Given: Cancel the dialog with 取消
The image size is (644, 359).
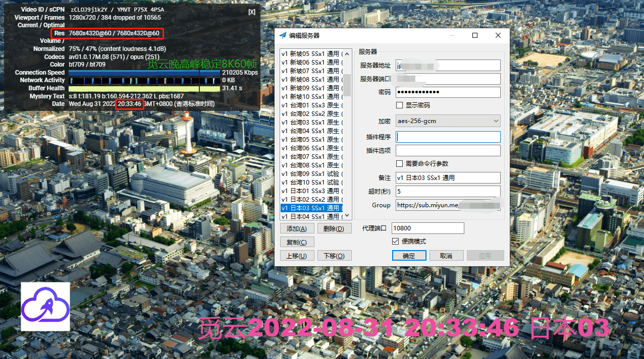Looking at the screenshot, I should (446, 255).
